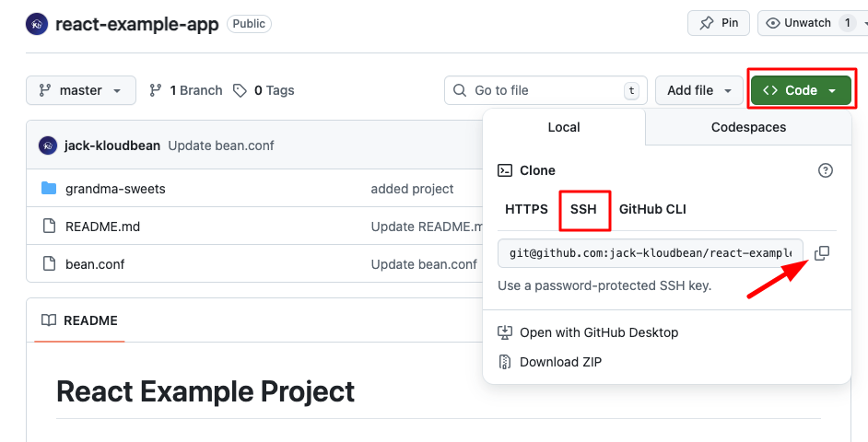Click the t keyboard shortcut hint
The height and width of the screenshot is (442, 868).
click(x=631, y=90)
